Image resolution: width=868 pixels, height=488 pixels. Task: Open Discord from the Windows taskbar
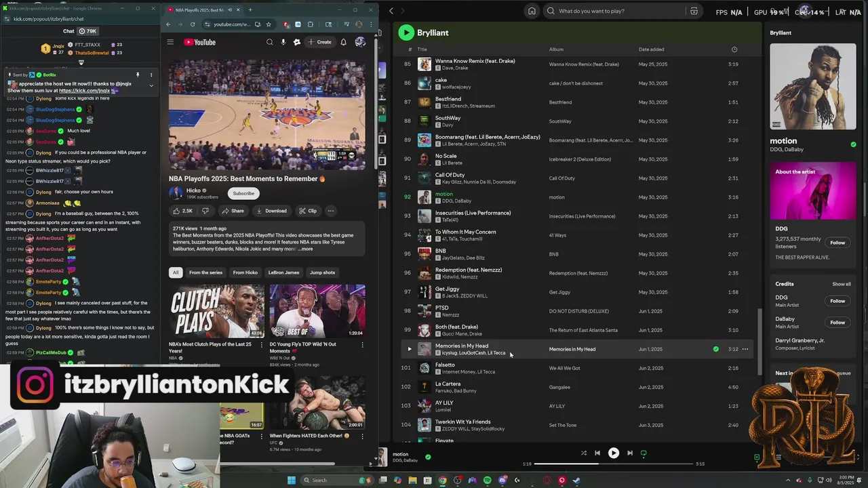(x=502, y=480)
